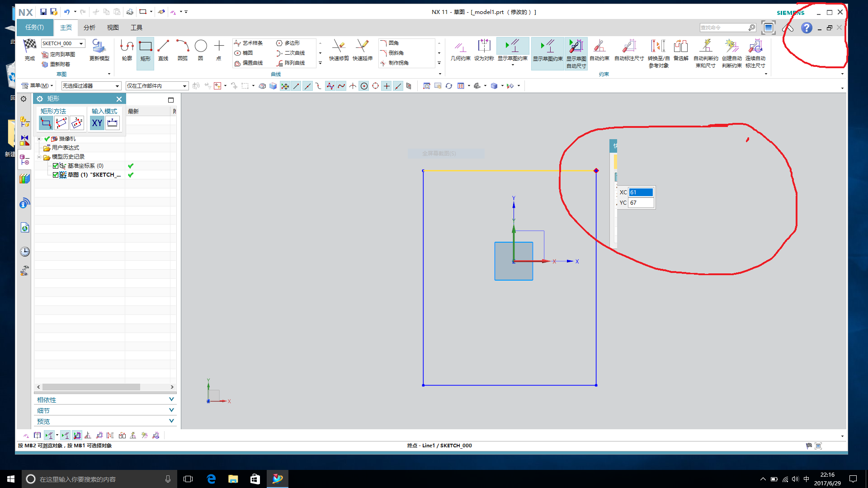This screenshot has height=488, width=868.
Task: Select the 点 point tool
Action: coord(219,50)
